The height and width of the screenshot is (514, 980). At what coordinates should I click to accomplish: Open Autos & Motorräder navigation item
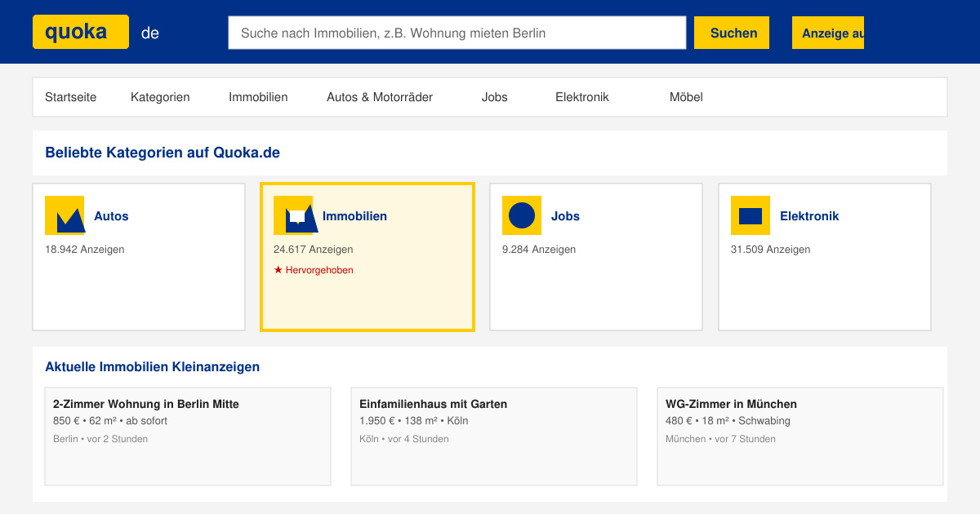tap(380, 97)
